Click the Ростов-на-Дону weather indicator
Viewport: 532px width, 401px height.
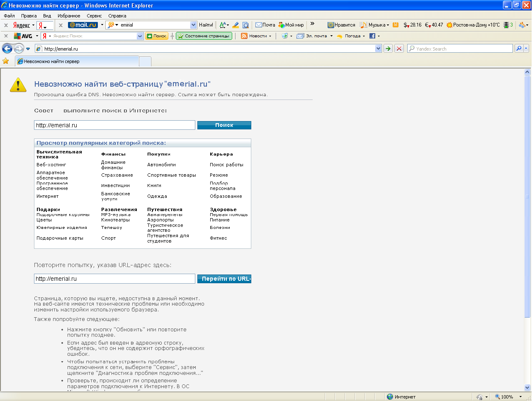tap(473, 25)
